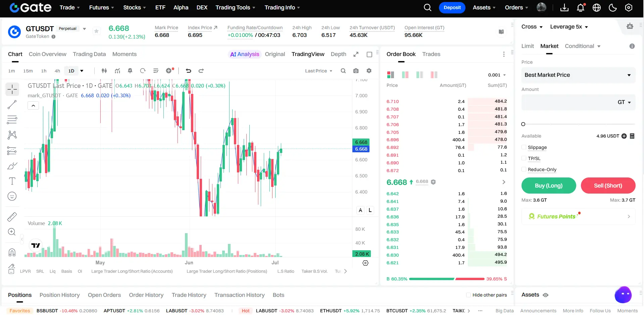Collapse the chart legend chevron
Screen dimensions: 644x315
33,106
